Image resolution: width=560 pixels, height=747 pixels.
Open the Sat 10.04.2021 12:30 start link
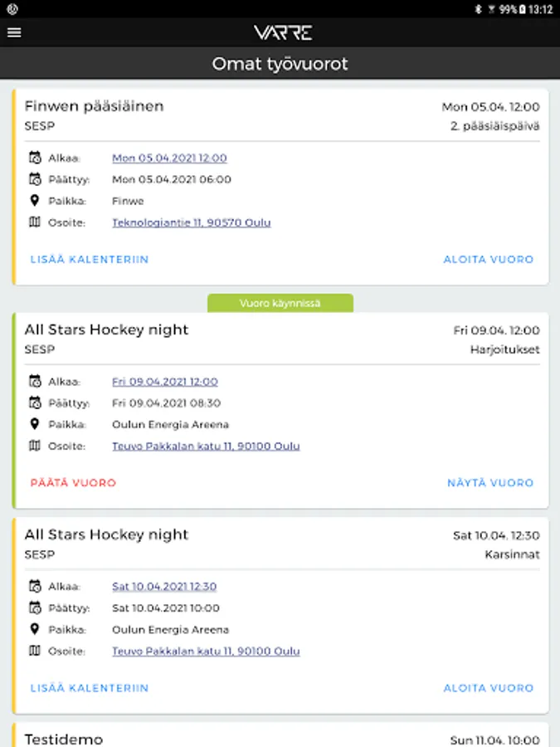click(x=164, y=586)
